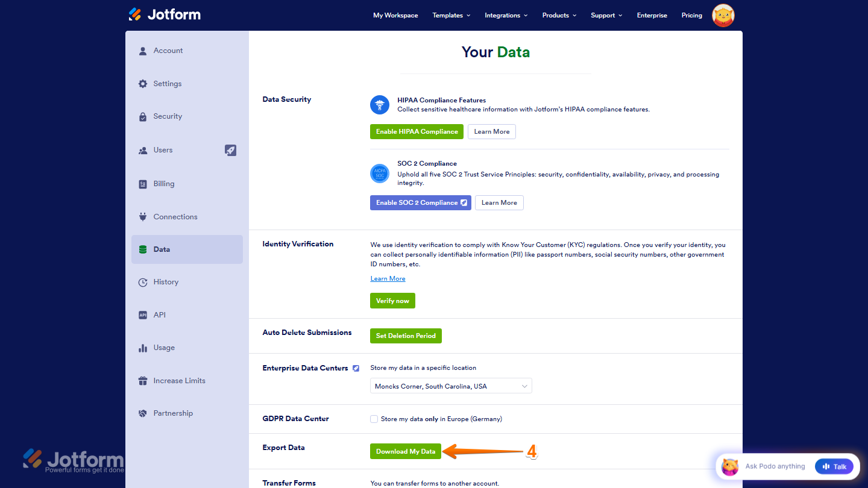
Task: Click the Talk button in Podo widget
Action: [x=834, y=466]
